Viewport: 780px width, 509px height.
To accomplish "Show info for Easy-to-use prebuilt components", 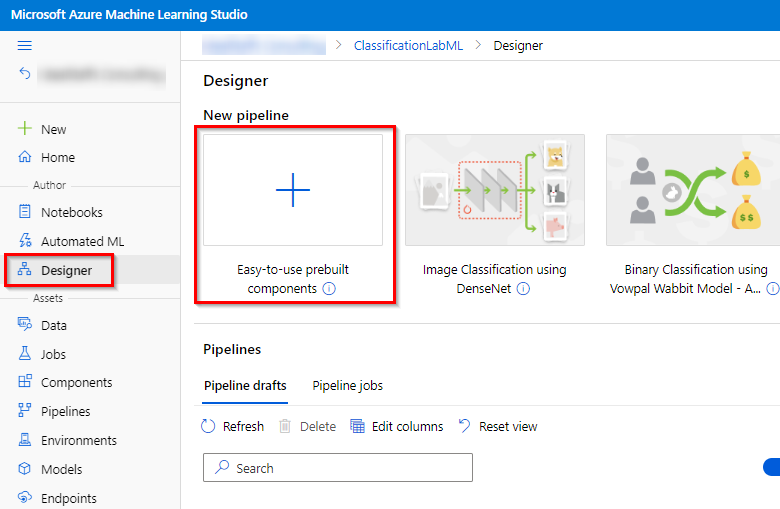I will coord(329,289).
